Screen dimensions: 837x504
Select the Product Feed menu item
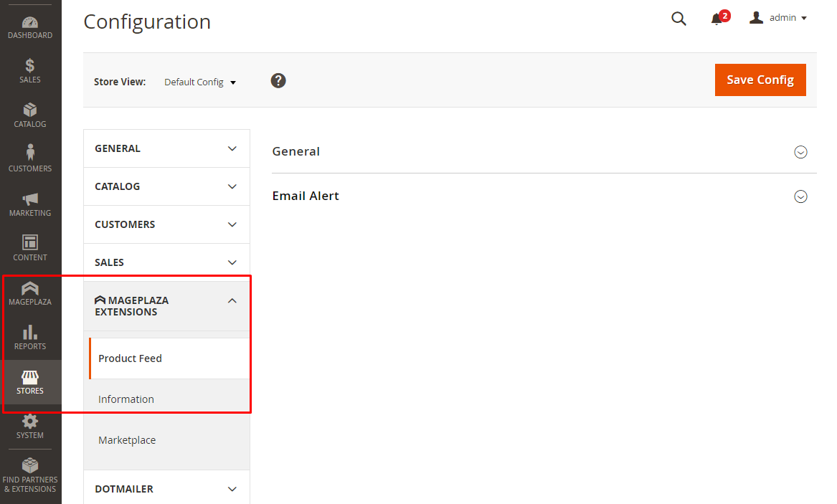131,358
